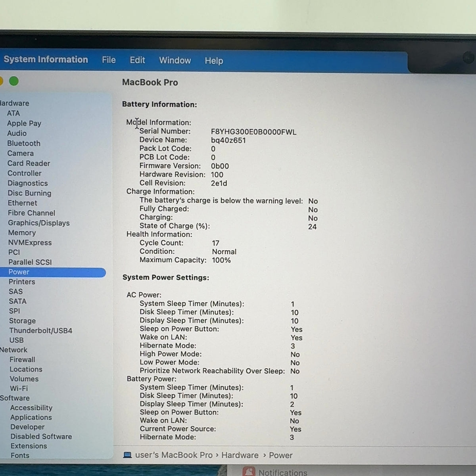The height and width of the screenshot is (476, 476).
Task: Click the Hardware section header
Action: pos(15,103)
